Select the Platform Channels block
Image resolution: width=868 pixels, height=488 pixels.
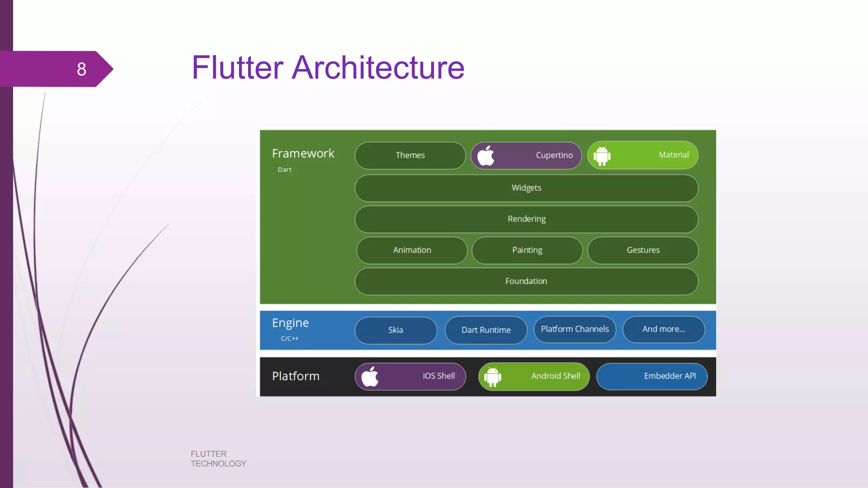click(x=574, y=329)
